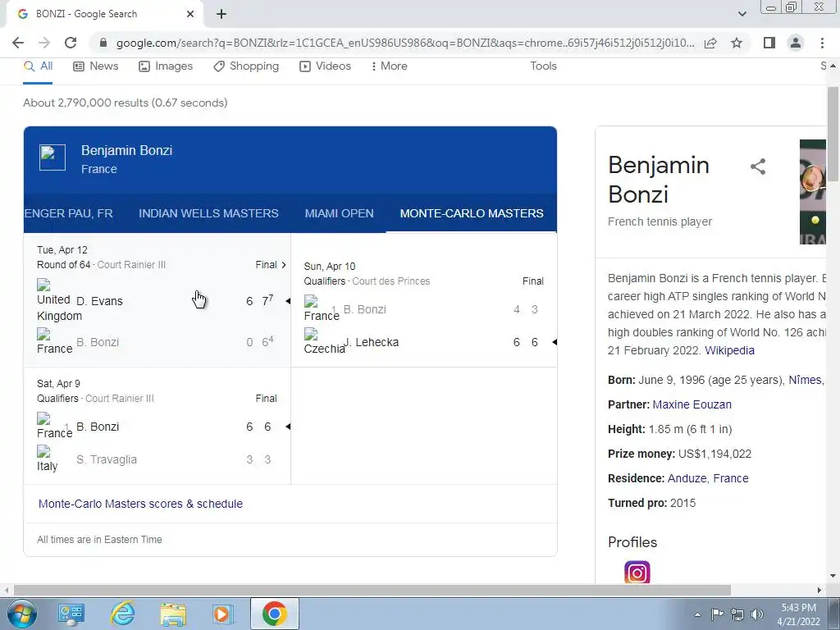Show hidden system tray icons

[697, 614]
